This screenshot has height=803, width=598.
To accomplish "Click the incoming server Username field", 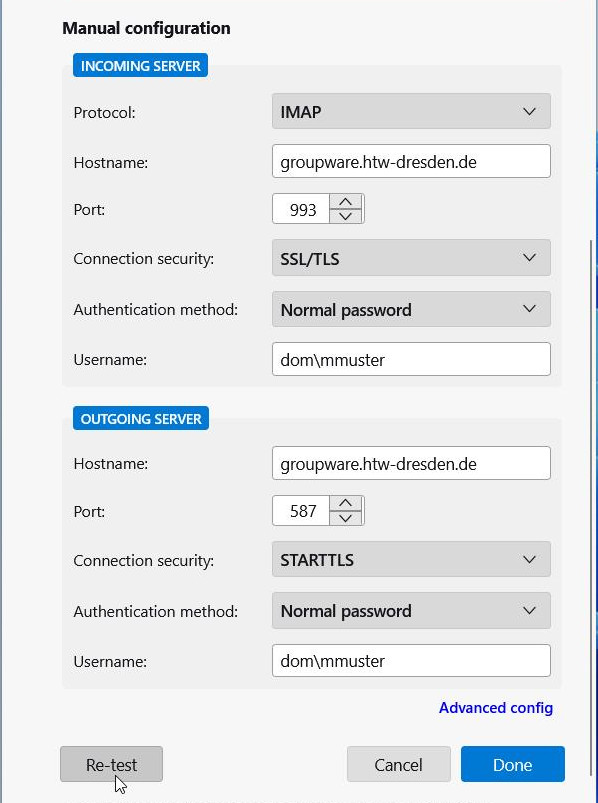I will (x=411, y=359).
